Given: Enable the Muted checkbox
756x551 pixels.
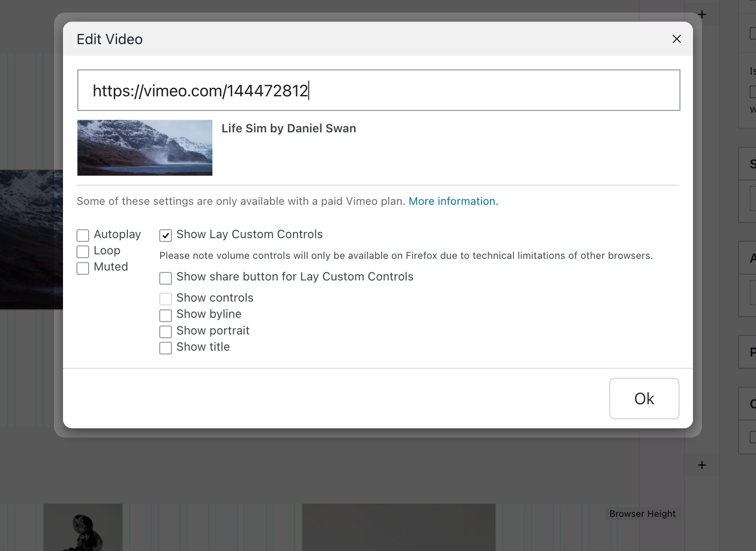Looking at the screenshot, I should coord(83,268).
